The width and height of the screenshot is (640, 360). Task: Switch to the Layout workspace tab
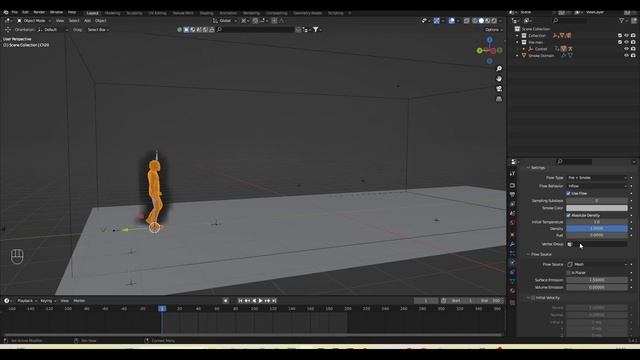coord(93,13)
